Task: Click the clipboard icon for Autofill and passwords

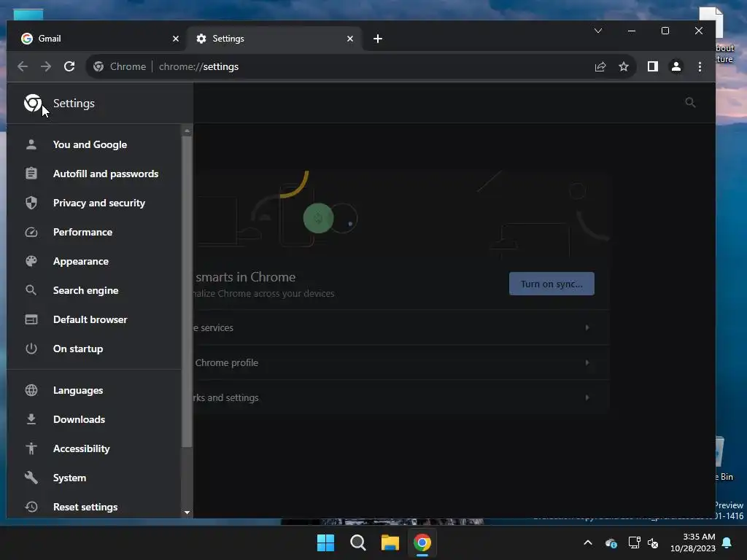Action: [x=31, y=174]
